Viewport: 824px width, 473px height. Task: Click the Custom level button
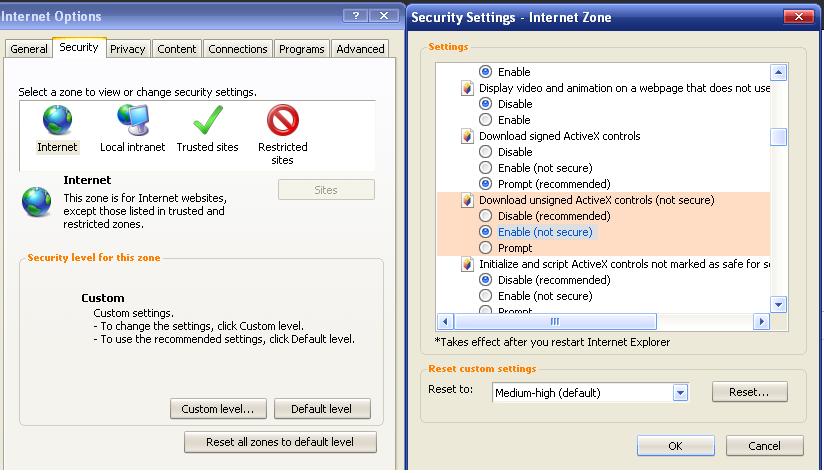coord(218,409)
